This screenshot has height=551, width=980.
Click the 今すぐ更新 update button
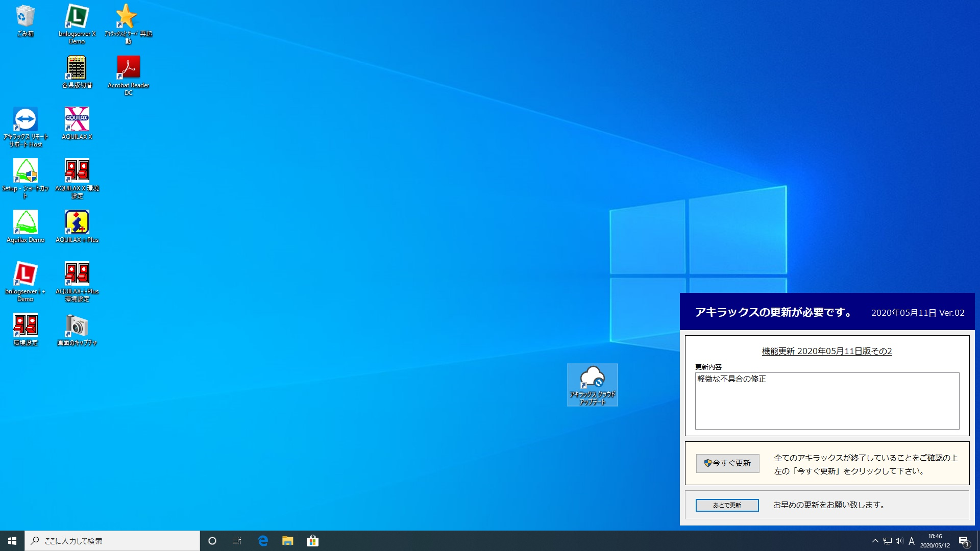[727, 463]
